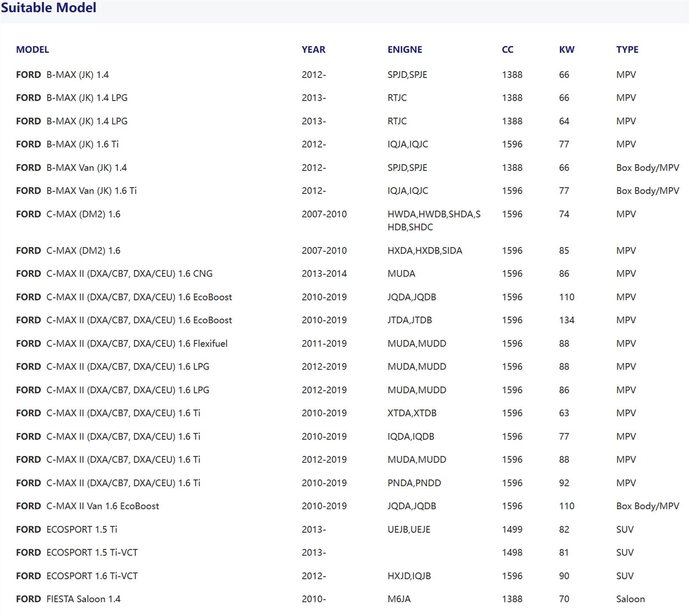The image size is (689, 616).
Task: Click the KW column header
Action: (x=567, y=50)
